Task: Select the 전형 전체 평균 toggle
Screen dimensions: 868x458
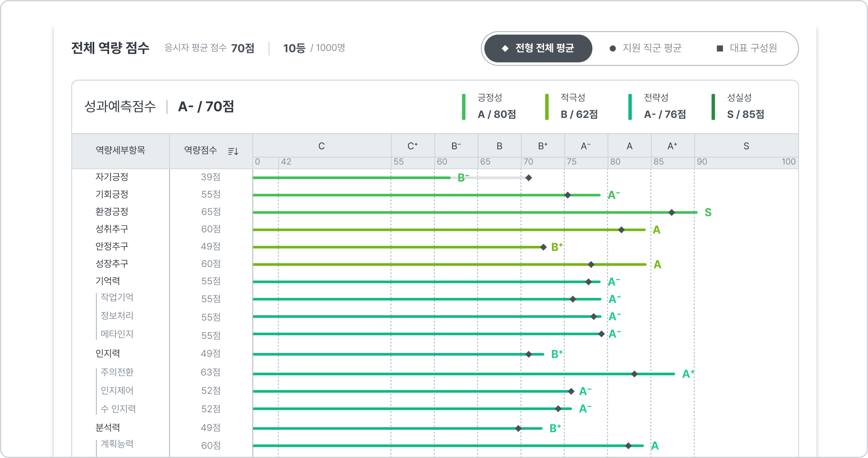Action: (538, 48)
